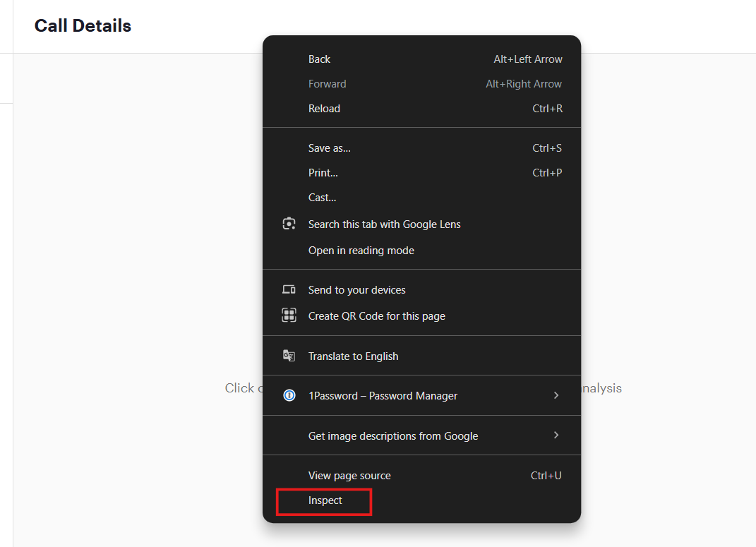Choose Back in the context menu
This screenshot has height=547, width=756.
coord(421,59)
